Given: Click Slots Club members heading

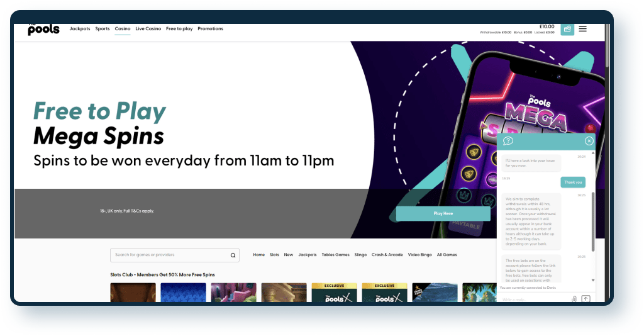Looking at the screenshot, I should [162, 275].
